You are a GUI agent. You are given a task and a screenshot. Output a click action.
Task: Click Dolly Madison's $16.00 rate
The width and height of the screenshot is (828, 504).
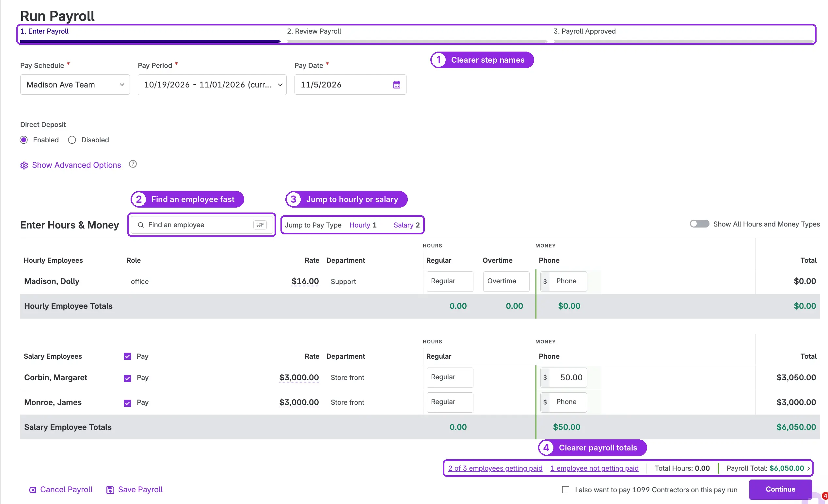(305, 281)
